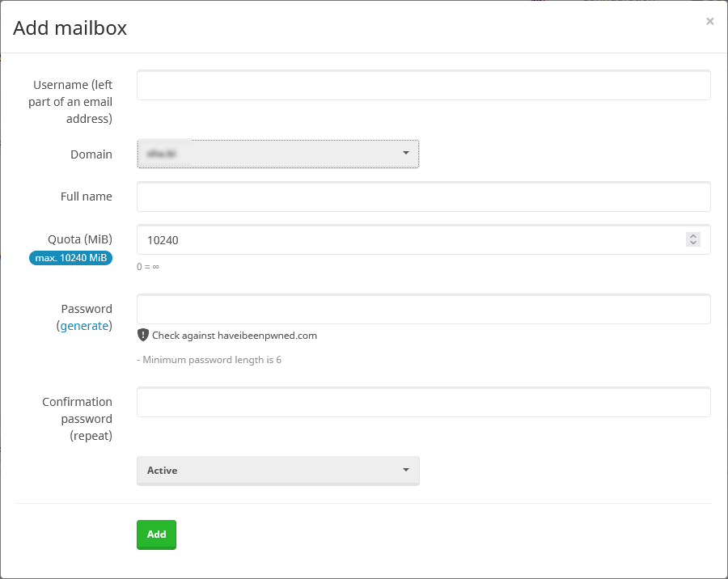Image resolution: width=728 pixels, height=579 pixels.
Task: Click the minimum password length hint
Action: (x=210, y=360)
